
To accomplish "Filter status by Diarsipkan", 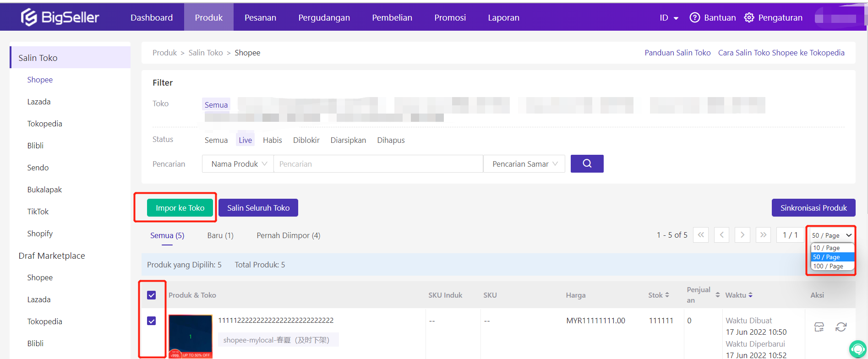I will tap(348, 140).
